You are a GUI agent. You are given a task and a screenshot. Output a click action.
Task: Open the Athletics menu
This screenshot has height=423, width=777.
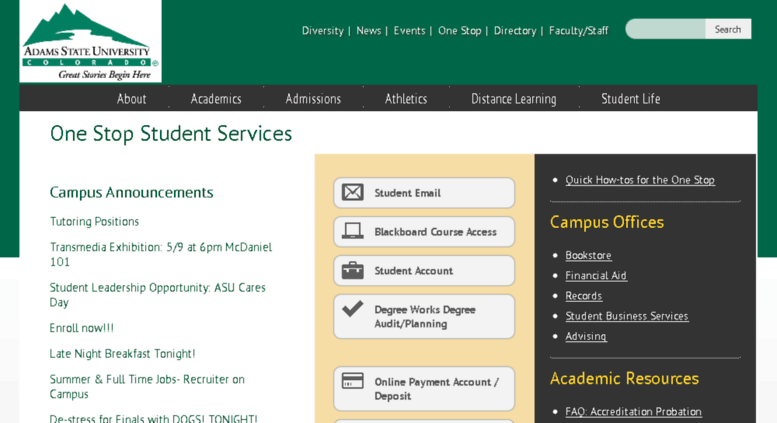[x=406, y=99]
